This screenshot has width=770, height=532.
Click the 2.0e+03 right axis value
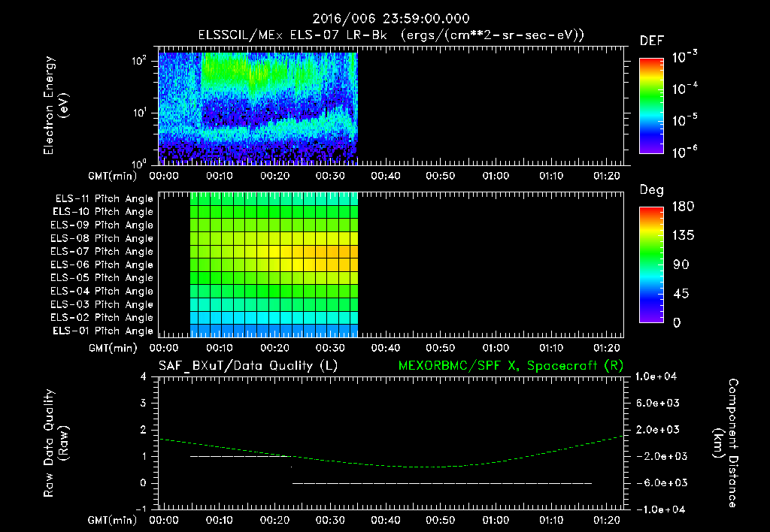[x=657, y=429]
